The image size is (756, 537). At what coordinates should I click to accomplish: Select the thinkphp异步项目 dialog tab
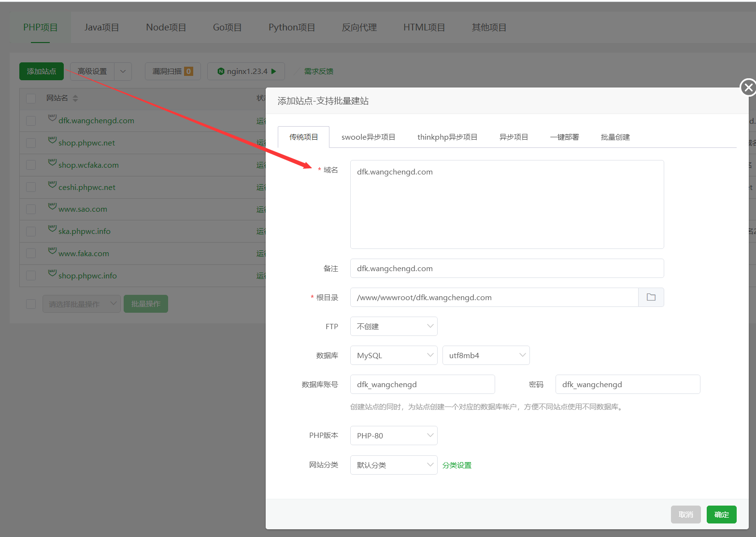(447, 137)
